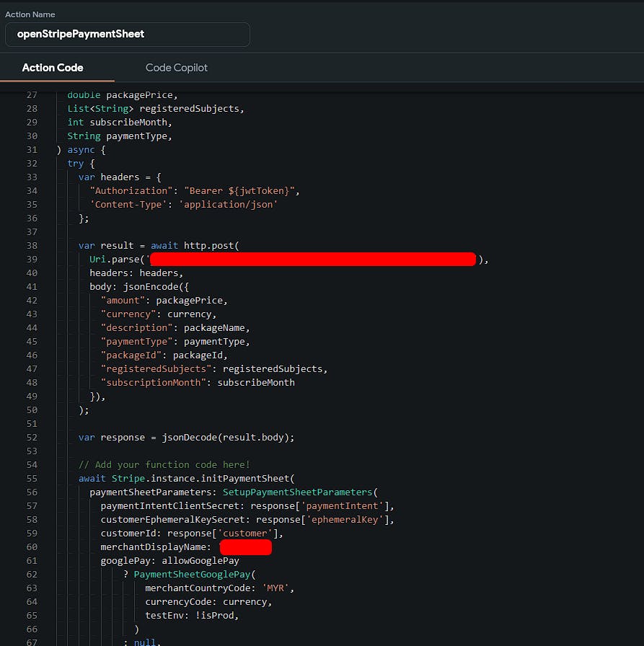Screen dimensions: 644x646
Task: Switch to the Action Code tab
Action: (53, 68)
